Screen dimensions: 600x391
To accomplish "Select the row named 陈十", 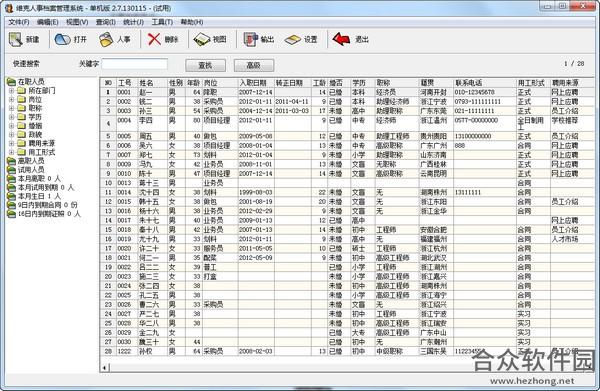I will tap(347, 174).
